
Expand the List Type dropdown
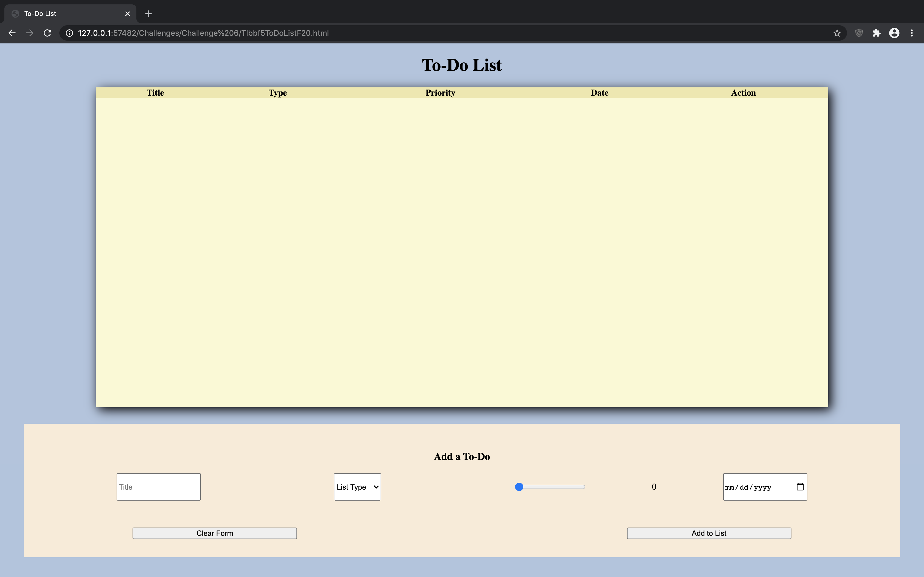pos(357,487)
